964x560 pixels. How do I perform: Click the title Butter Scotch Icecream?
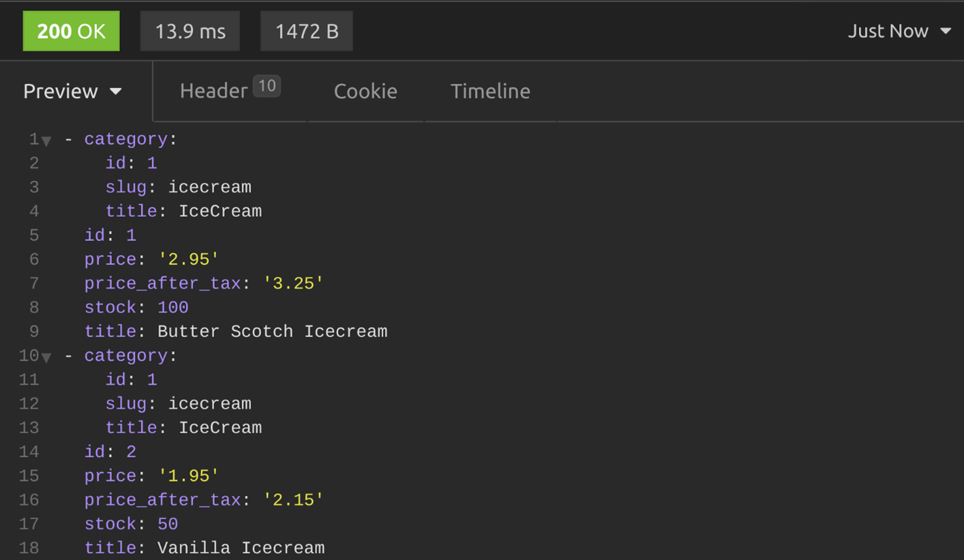[x=272, y=331]
